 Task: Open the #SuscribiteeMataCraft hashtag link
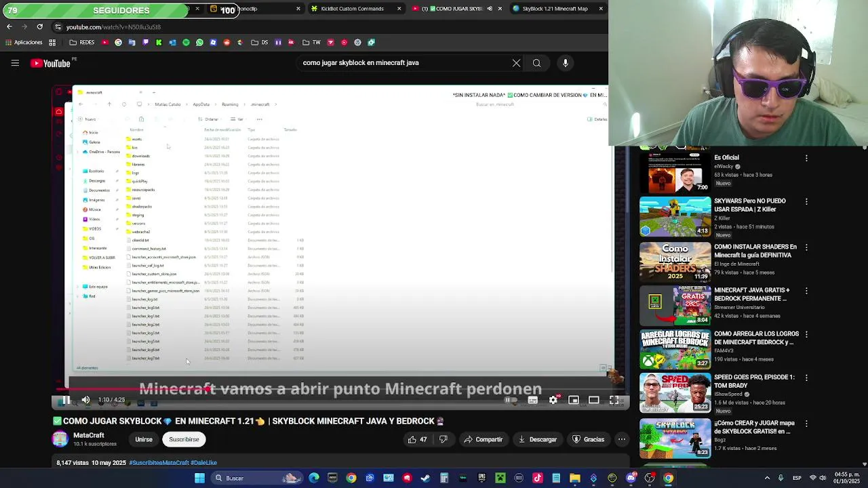click(159, 463)
